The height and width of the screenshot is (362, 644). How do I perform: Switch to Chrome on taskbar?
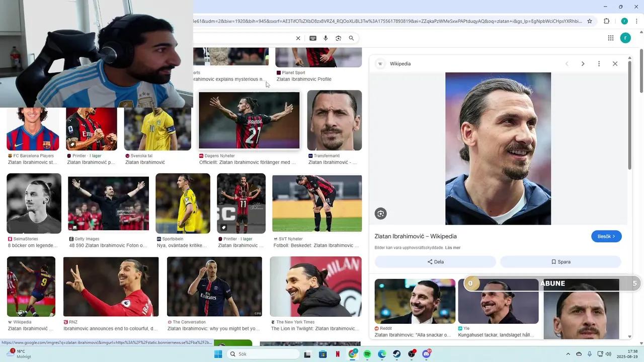tap(353, 354)
